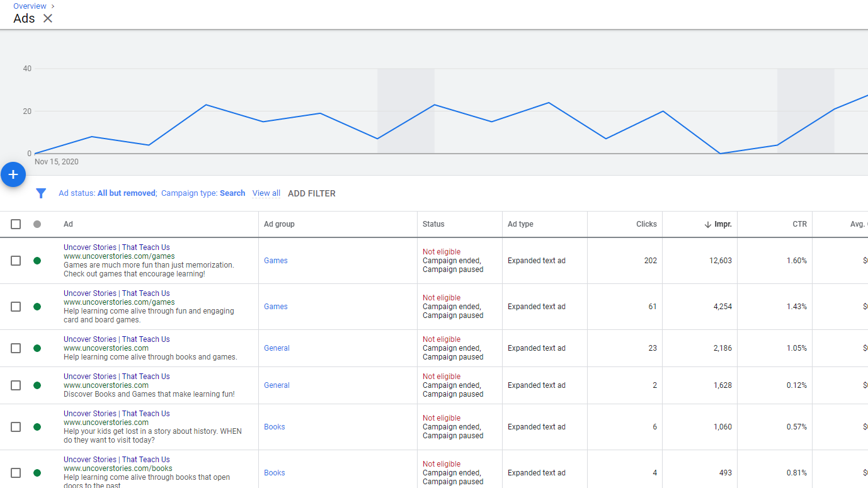868x488 pixels.
Task: Click the ad text 'card and board games.'
Action: [102, 320]
